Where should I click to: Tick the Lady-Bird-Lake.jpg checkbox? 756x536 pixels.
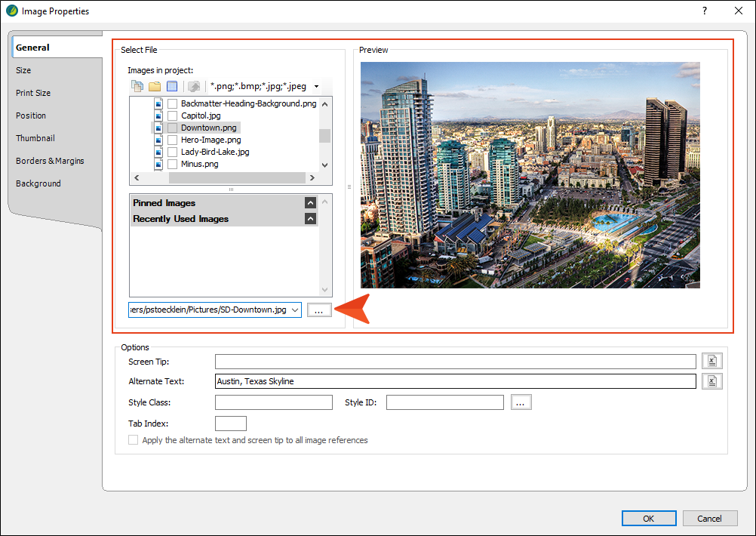pyautogui.click(x=172, y=152)
